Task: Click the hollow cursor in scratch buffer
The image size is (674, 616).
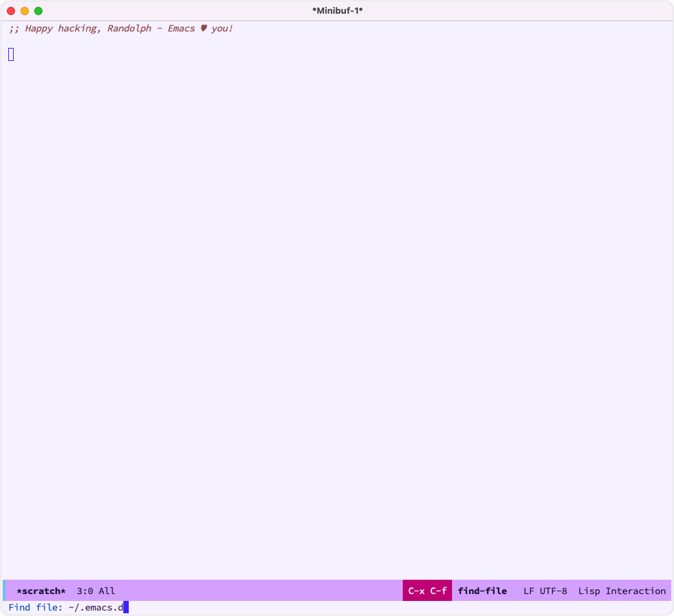Action: tap(11, 55)
